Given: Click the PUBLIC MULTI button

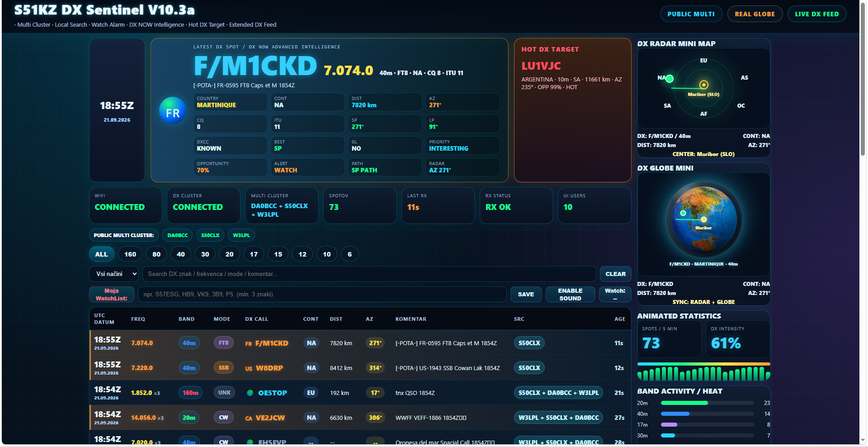Looking at the screenshot, I should (x=691, y=14).
